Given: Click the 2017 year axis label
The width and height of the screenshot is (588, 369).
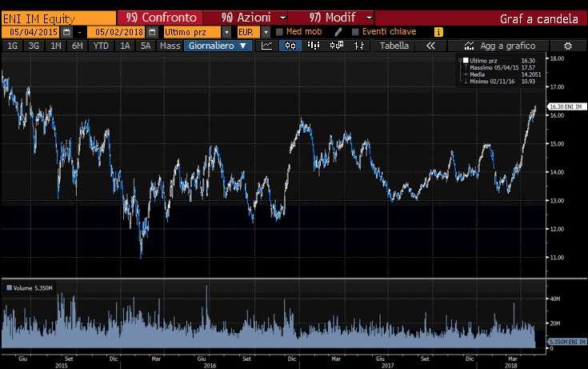Looking at the screenshot, I should 387,365.
